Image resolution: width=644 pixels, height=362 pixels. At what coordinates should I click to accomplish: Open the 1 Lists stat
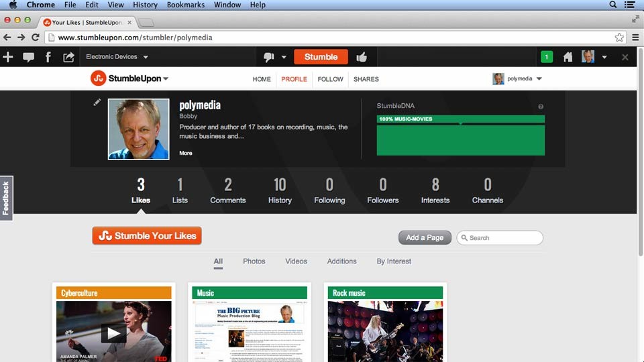point(180,191)
